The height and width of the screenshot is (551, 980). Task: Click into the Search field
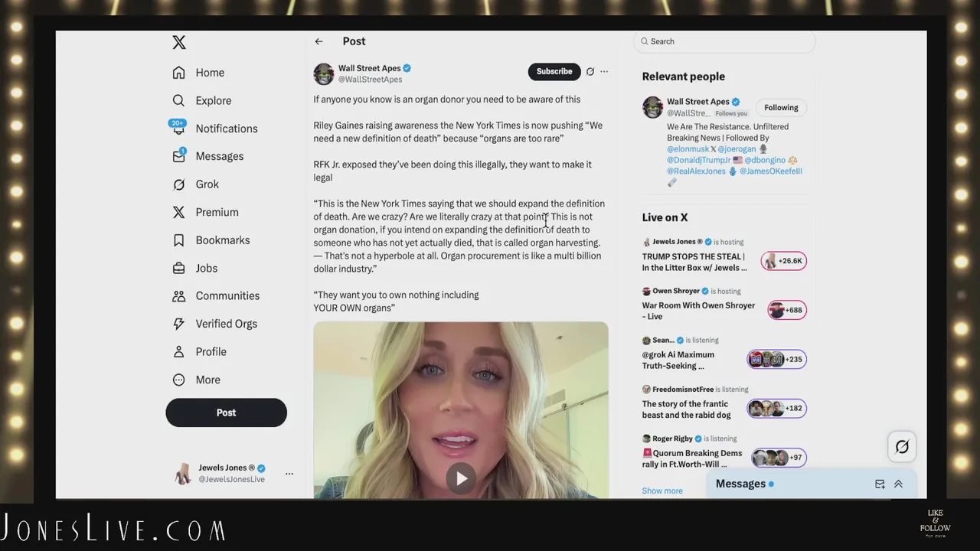724,41
